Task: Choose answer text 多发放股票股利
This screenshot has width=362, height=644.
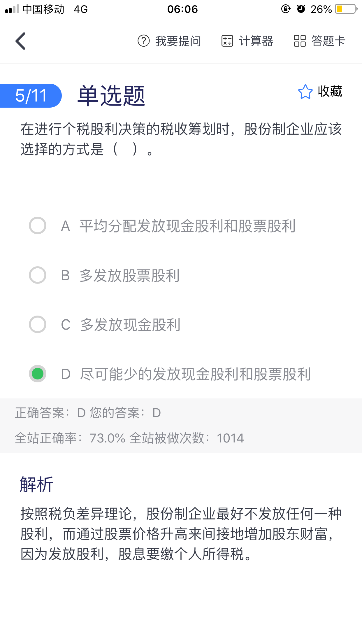Action: [x=129, y=275]
